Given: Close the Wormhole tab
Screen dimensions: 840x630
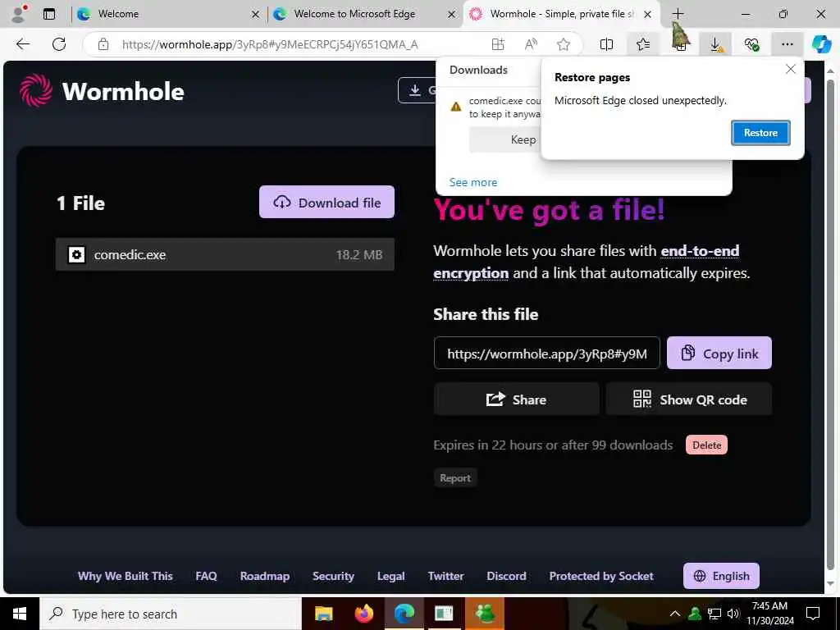Looking at the screenshot, I should pos(648,15).
